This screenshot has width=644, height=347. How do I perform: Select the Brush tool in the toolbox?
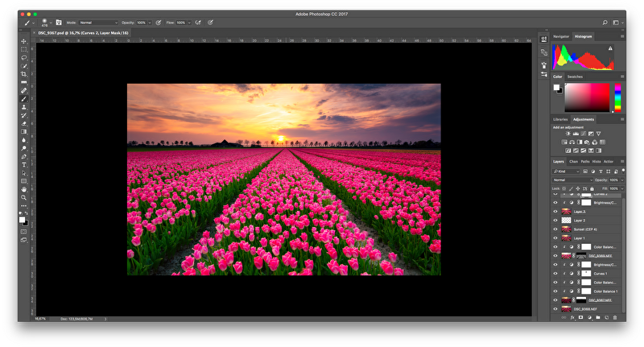[24, 98]
